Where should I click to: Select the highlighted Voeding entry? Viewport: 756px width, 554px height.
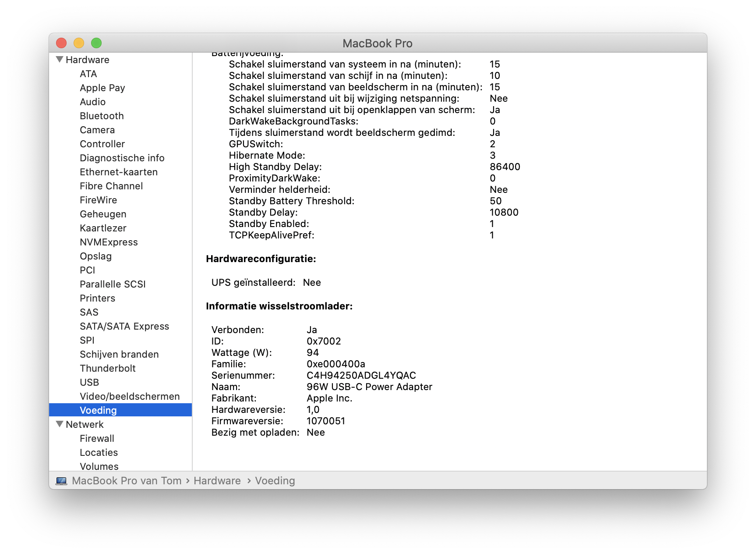(x=120, y=410)
